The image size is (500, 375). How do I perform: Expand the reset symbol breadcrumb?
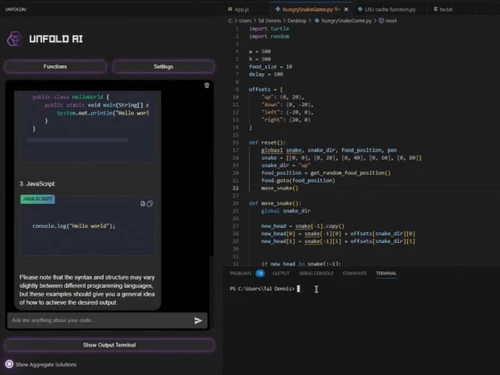(x=391, y=21)
